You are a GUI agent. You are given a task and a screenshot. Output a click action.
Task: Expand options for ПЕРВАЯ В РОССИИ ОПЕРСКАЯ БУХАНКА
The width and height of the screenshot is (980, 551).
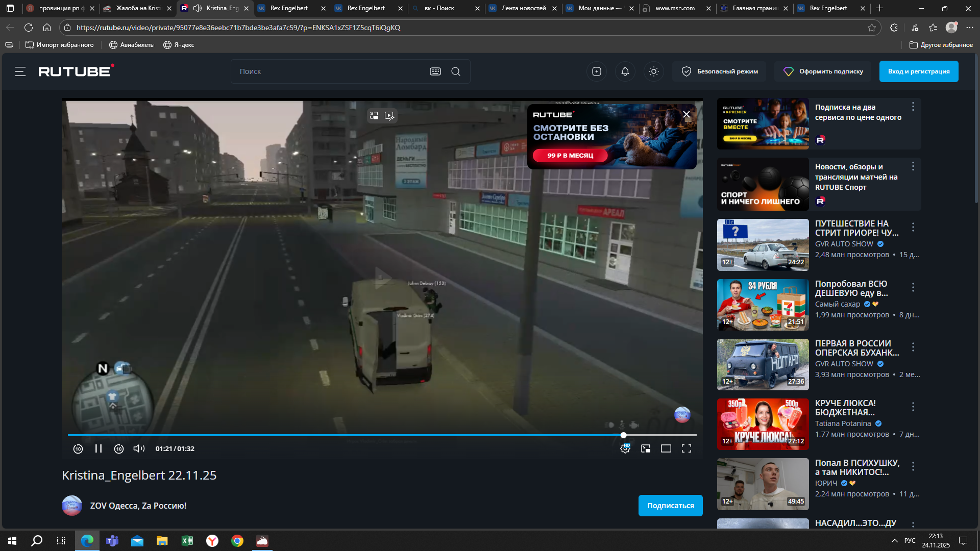click(x=913, y=347)
